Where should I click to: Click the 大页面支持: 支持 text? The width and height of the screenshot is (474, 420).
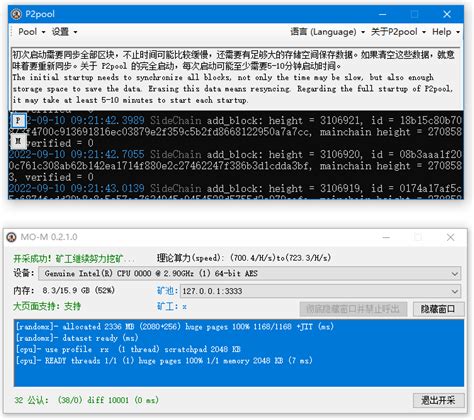(47, 306)
